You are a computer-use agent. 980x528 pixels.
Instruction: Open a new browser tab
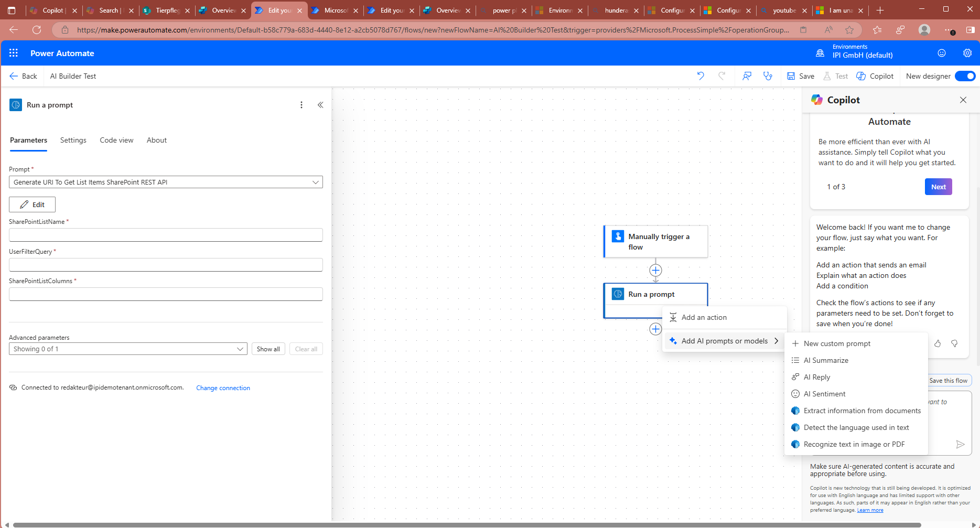[x=880, y=10]
